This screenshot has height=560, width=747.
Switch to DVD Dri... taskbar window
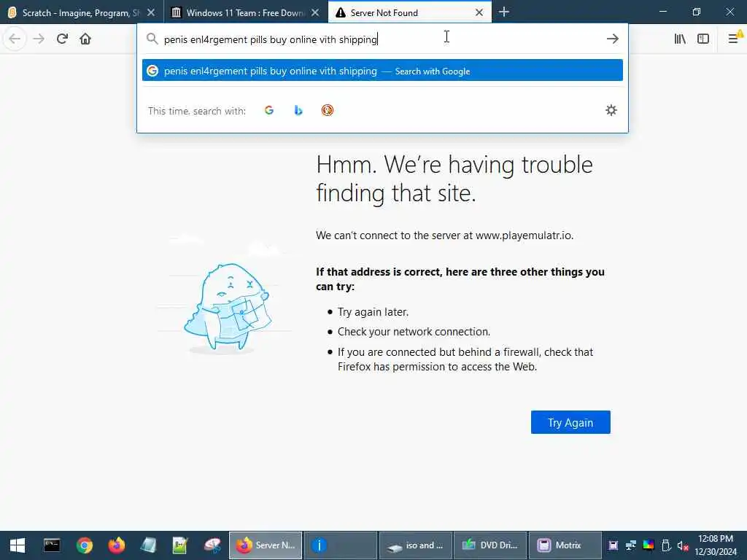[x=490, y=545]
